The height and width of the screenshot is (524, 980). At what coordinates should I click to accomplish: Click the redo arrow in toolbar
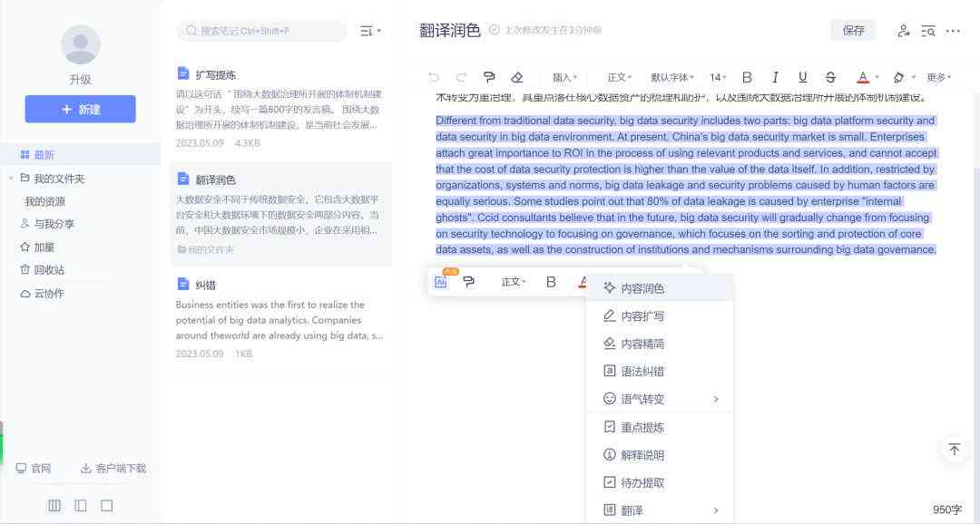pos(461,77)
